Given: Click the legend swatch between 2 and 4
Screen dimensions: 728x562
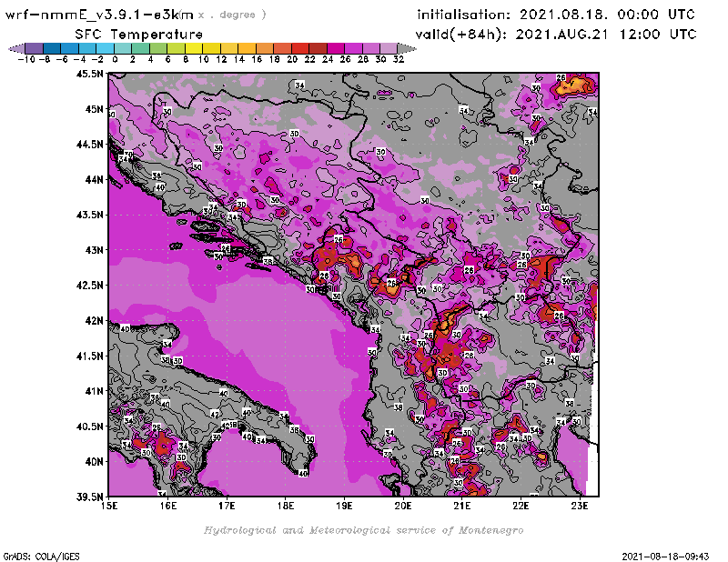Looking at the screenshot, I should click(x=140, y=48).
